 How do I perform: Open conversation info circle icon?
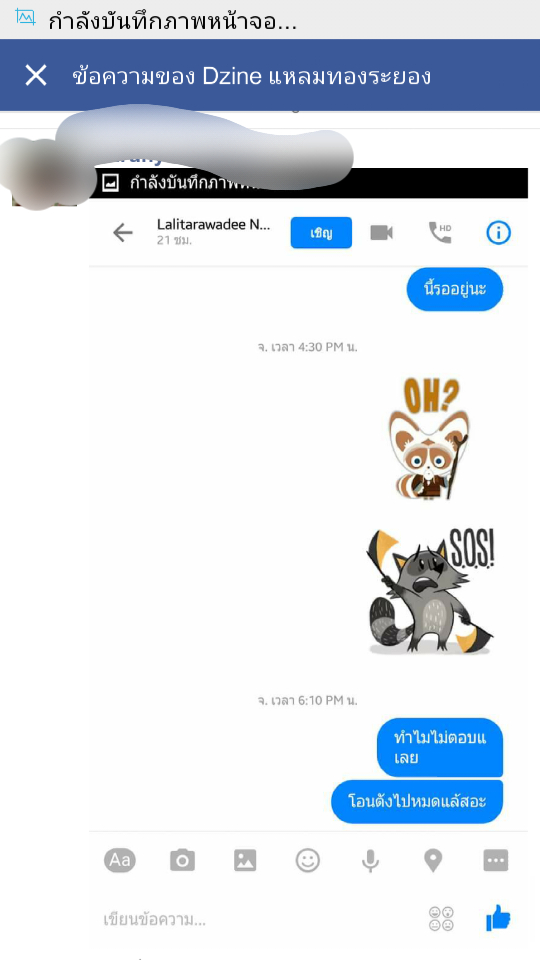click(x=498, y=233)
